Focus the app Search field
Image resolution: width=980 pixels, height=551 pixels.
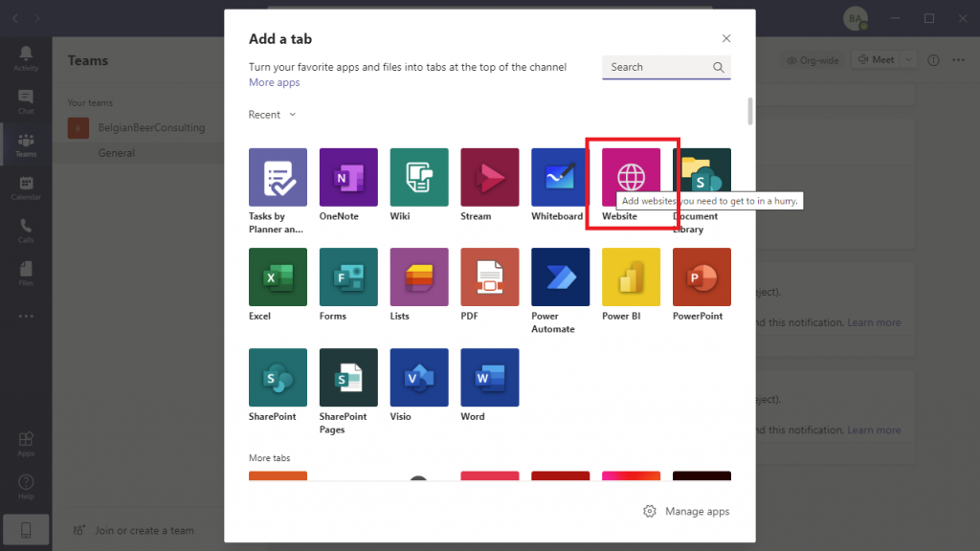666,68
